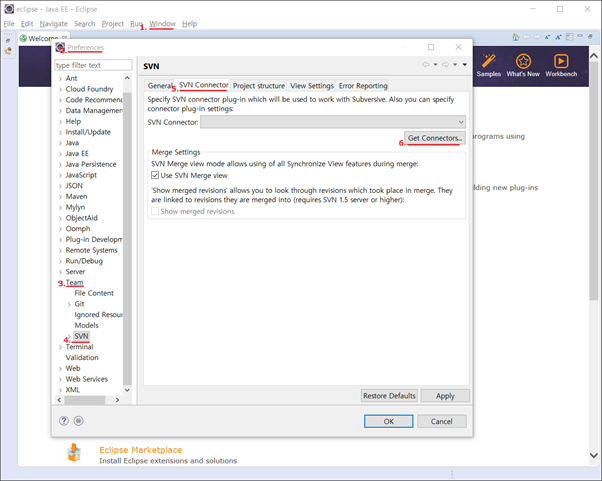Expand the Java EE tree node
This screenshot has height=481, width=602.
[x=60, y=154]
